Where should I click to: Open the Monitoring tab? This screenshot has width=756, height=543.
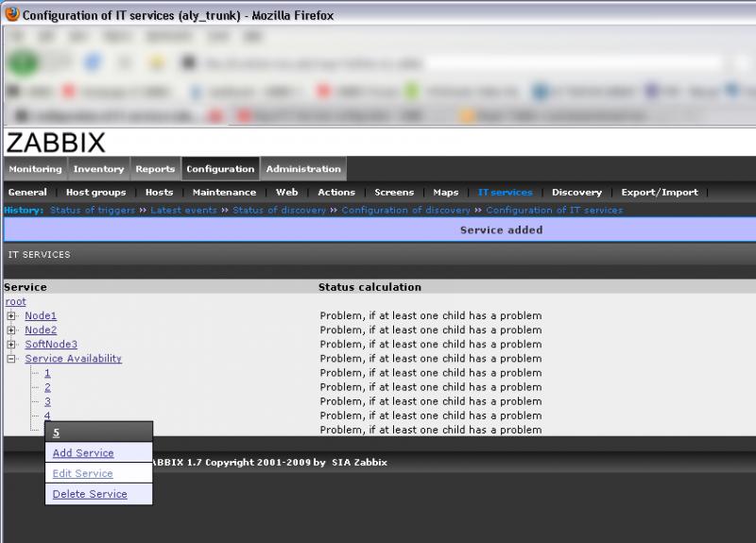[x=35, y=169]
